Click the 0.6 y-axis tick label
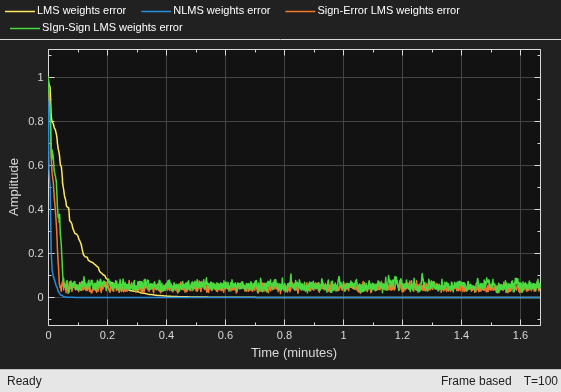 pyautogui.click(x=36, y=166)
